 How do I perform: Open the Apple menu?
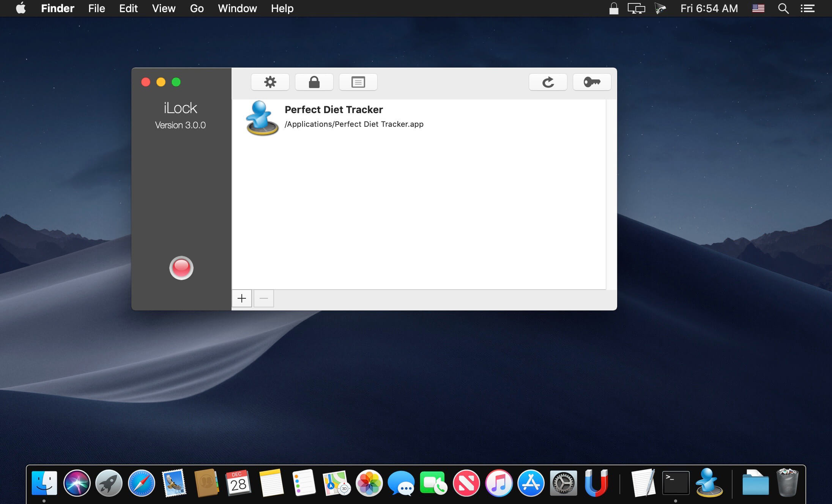pos(21,8)
